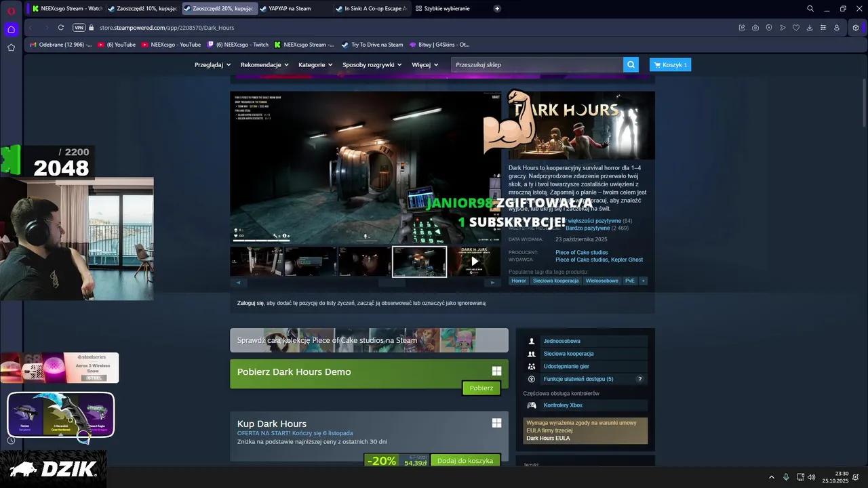Select the PvE tag

click(x=630, y=281)
